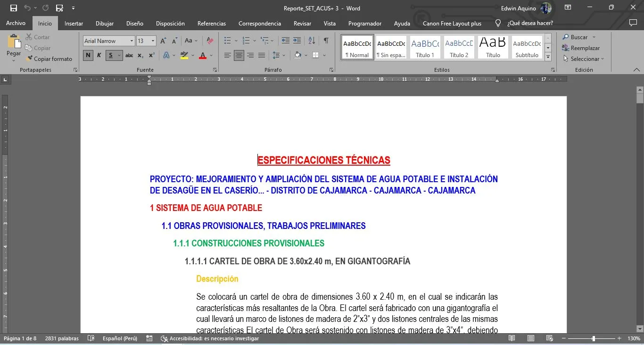This screenshot has width=644, height=345.
Task: Open Párrafo dialog launcher
Action: 332,70
